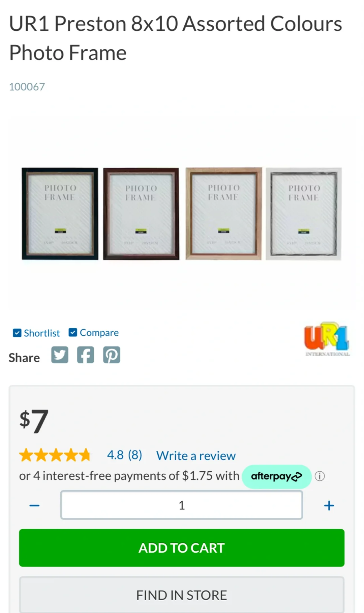Image resolution: width=364 pixels, height=613 pixels.
Task: Open Afterpay info circle icon
Action: pyautogui.click(x=320, y=476)
